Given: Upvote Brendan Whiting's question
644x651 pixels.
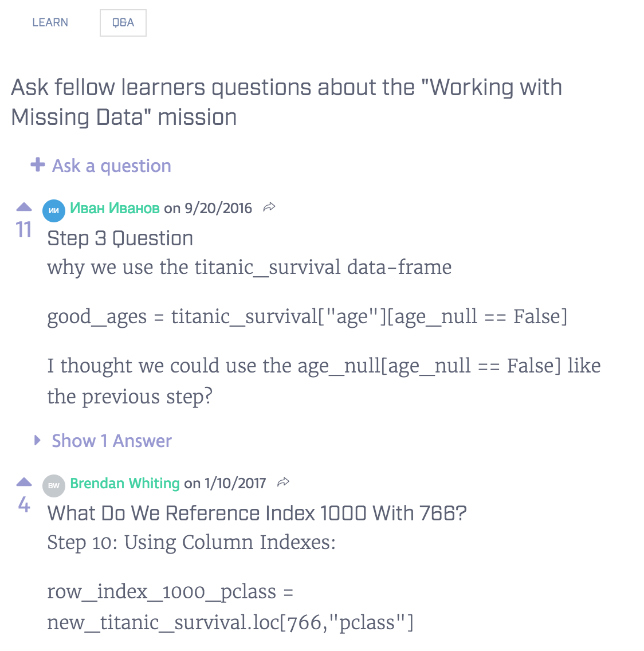Looking at the screenshot, I should pos(23,482).
